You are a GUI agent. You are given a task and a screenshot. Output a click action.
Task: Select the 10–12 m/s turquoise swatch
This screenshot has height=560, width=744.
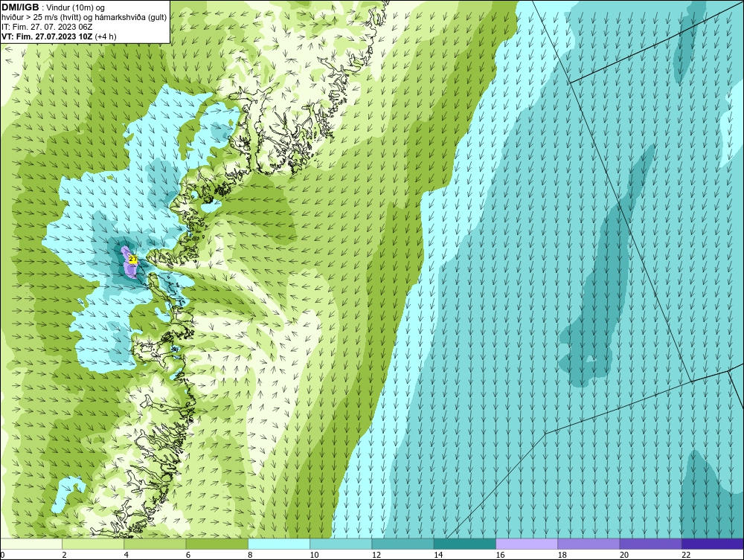click(341, 544)
